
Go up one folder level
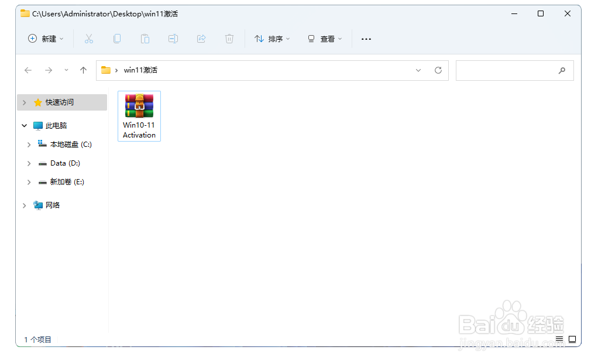(x=83, y=70)
